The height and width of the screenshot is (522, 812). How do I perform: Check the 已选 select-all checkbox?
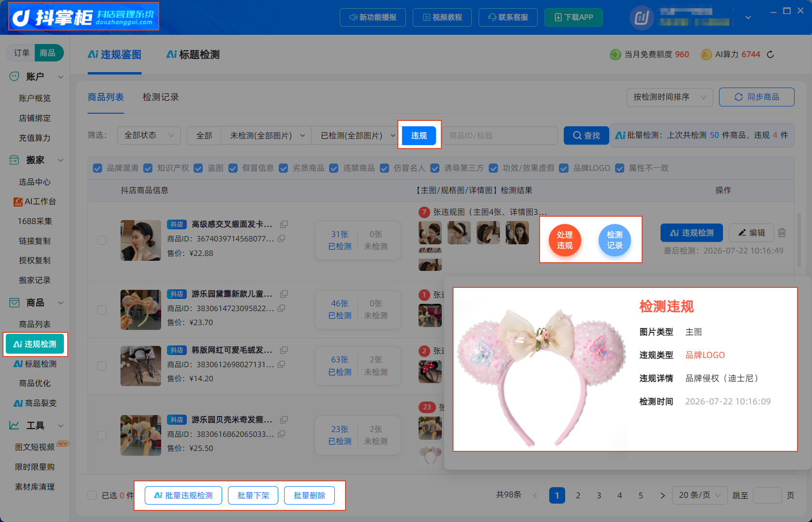[x=92, y=495]
